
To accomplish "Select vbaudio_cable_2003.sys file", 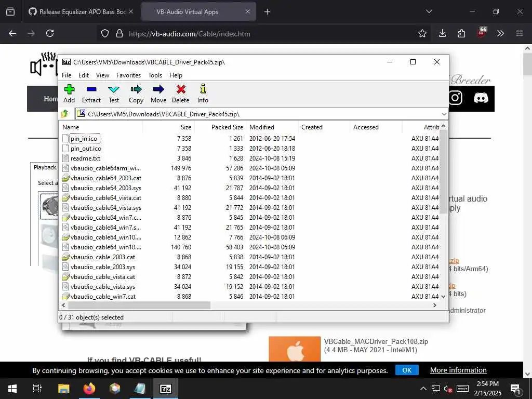I will pyautogui.click(x=103, y=267).
